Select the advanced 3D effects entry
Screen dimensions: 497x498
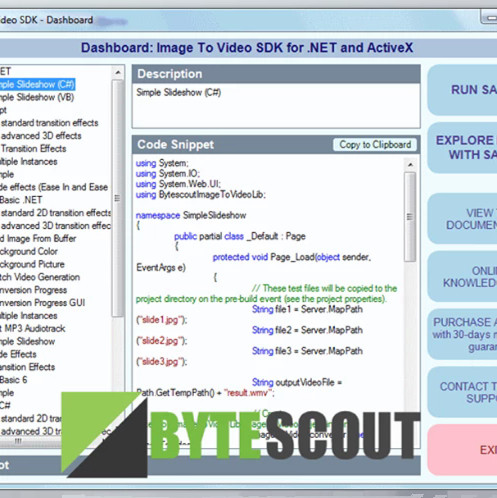click(41, 136)
